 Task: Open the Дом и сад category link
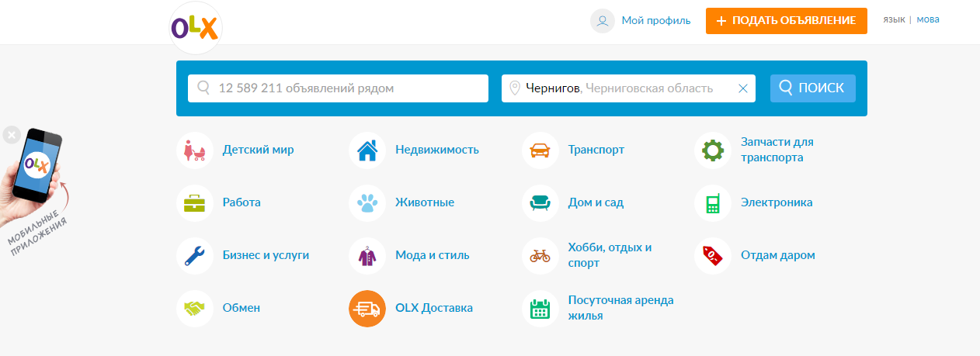coord(596,202)
